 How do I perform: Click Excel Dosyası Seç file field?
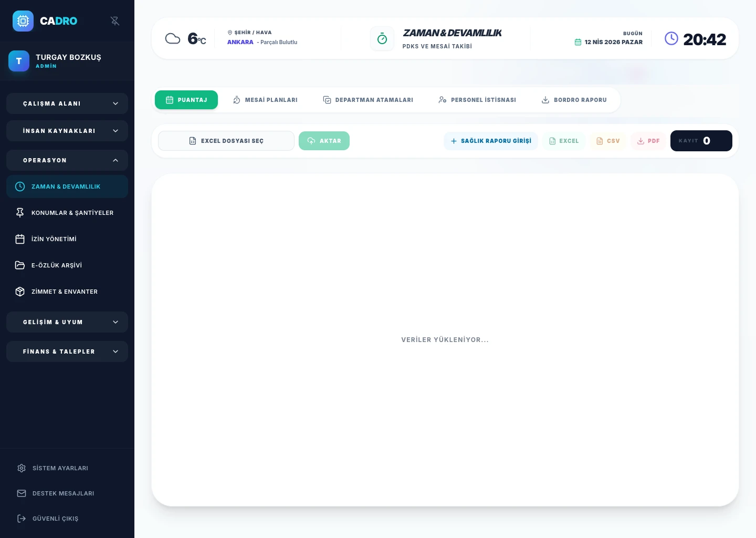226,141
